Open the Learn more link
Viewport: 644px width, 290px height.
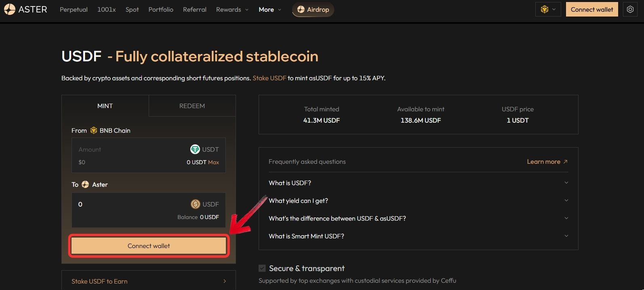pos(547,161)
